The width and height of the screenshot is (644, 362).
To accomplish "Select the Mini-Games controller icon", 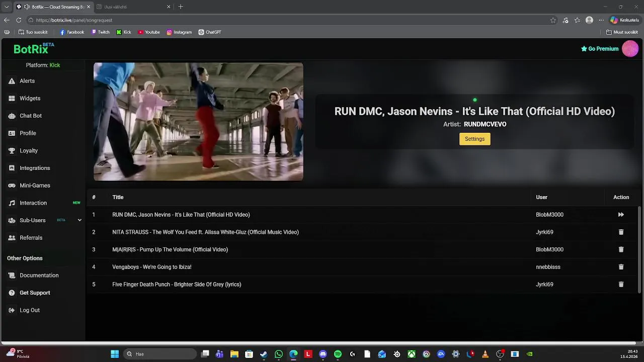I will pyautogui.click(x=12, y=186).
